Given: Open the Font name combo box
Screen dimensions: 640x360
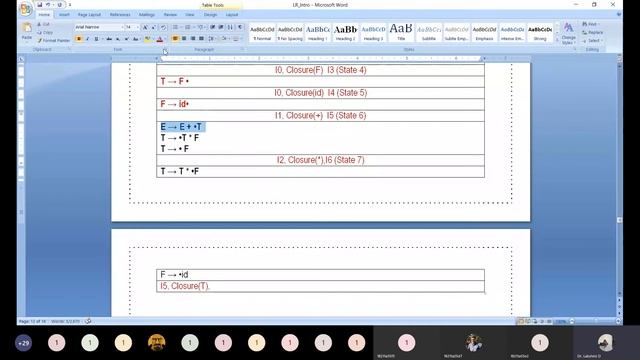Looking at the screenshot, I should [99, 27].
